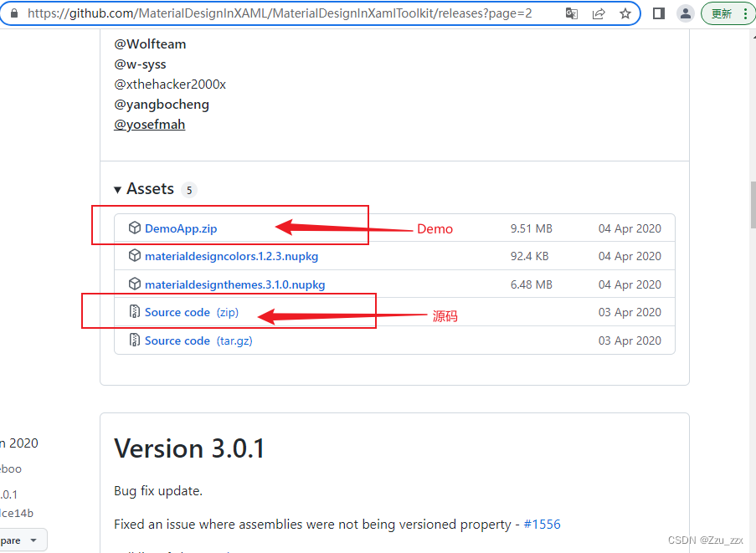Click the DemoApp.zip date 04 Apr 2020
The width and height of the screenshot is (756, 553).
pyautogui.click(x=630, y=228)
